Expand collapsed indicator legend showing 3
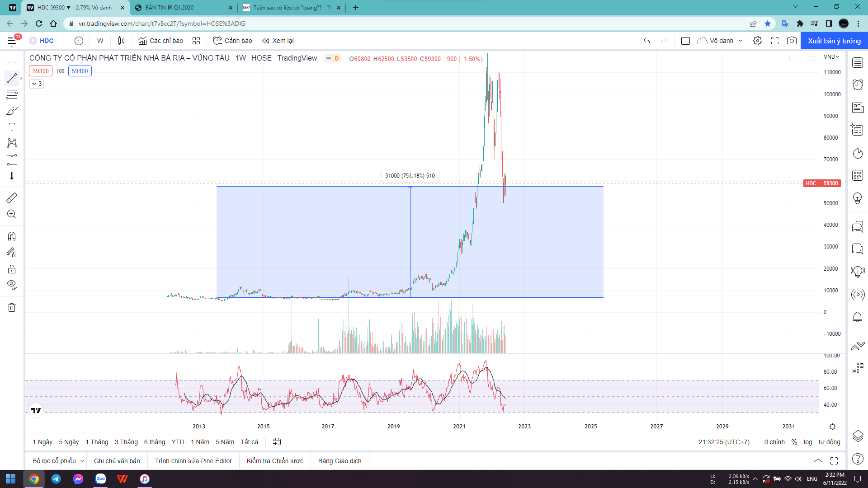The height and width of the screenshot is (488, 868). click(37, 84)
